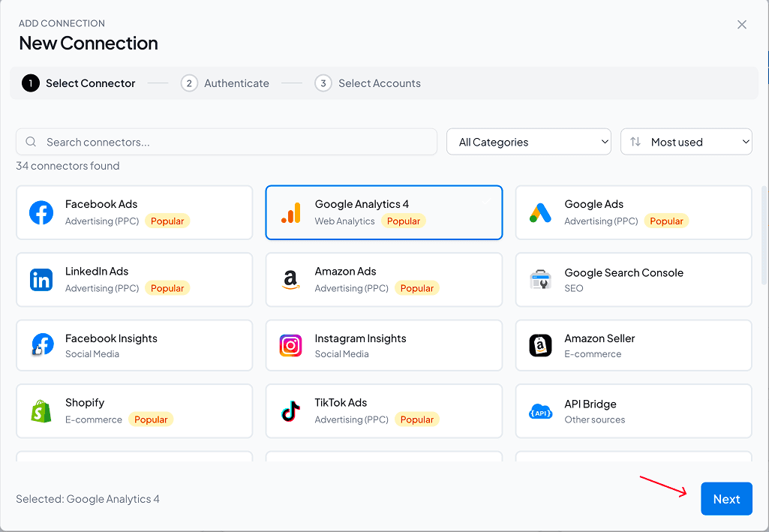
Task: Click the '34 connectors found' text
Action: (68, 166)
